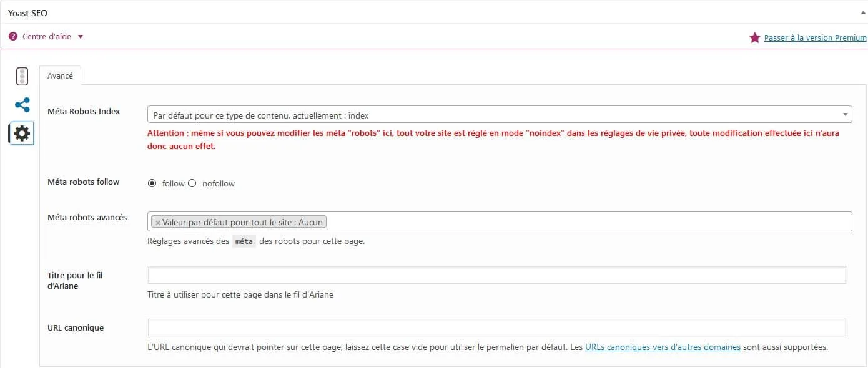Click the 'méta' code snippet text
The image size is (868, 368).
[245, 241]
